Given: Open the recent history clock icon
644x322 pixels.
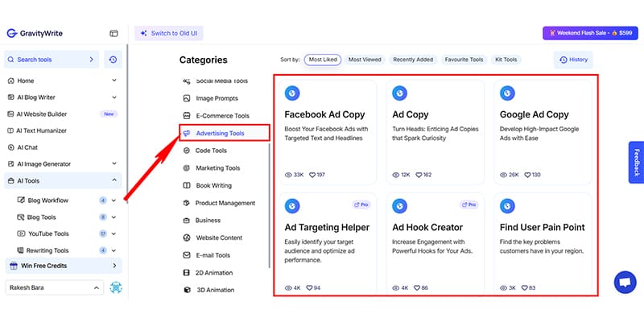Looking at the screenshot, I should click(113, 60).
